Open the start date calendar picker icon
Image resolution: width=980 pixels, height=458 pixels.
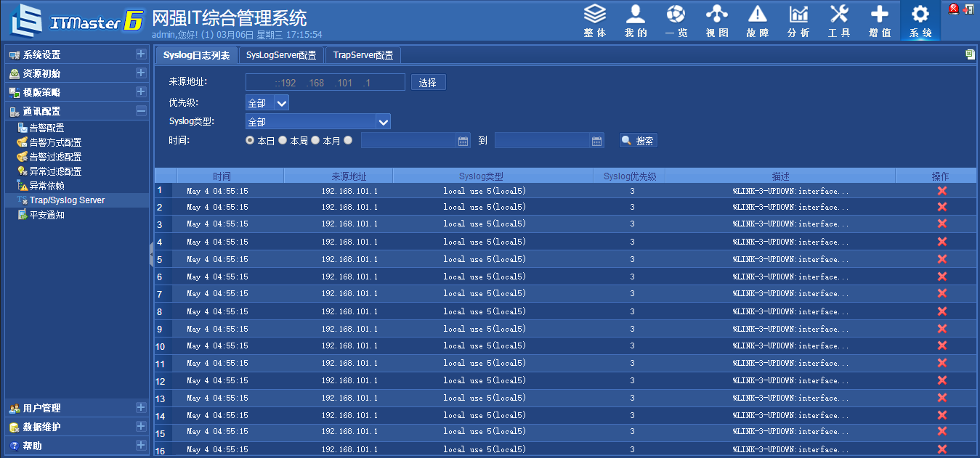(463, 141)
